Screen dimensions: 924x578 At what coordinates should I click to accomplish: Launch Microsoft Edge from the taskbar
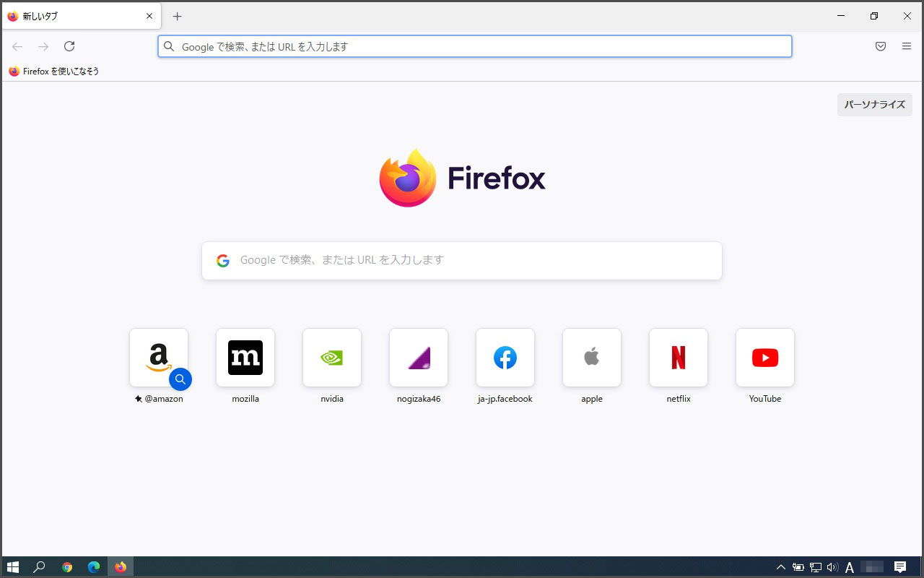tap(94, 567)
